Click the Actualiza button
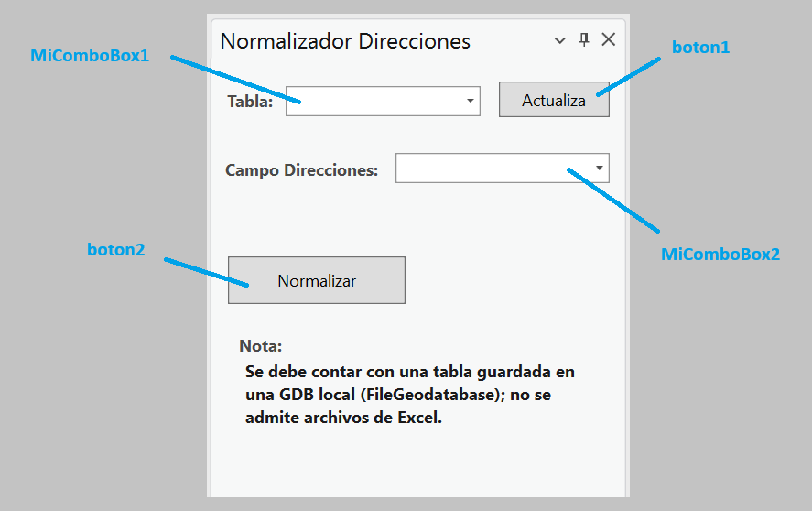Viewport: 812px width, 511px height. click(x=554, y=100)
